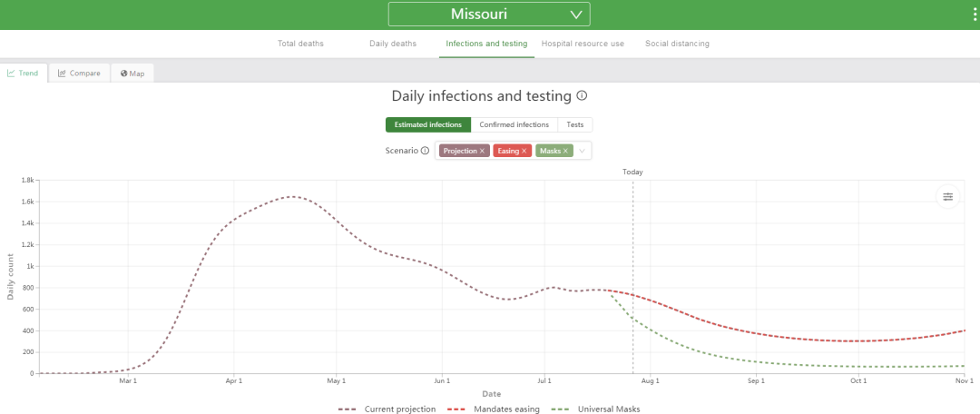This screenshot has width=980, height=414.
Task: Select the Trend tab
Action: point(23,74)
